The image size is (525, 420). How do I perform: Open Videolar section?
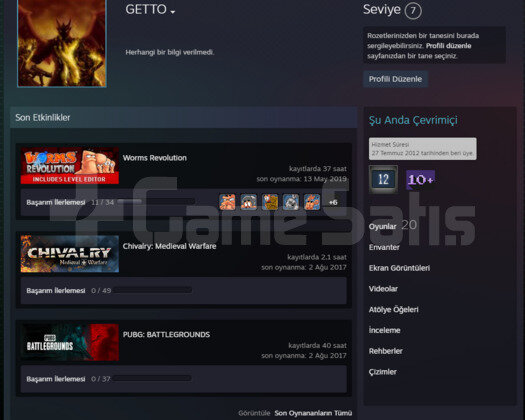pos(383,289)
